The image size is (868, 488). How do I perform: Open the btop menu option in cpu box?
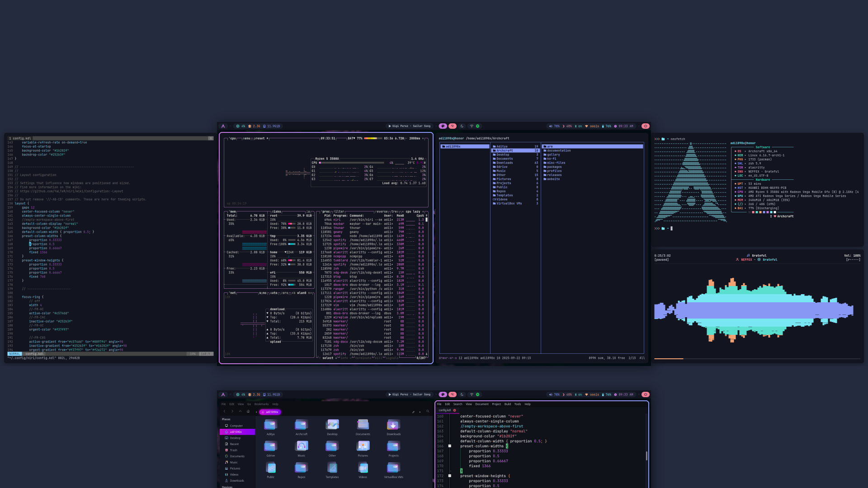tap(246, 138)
